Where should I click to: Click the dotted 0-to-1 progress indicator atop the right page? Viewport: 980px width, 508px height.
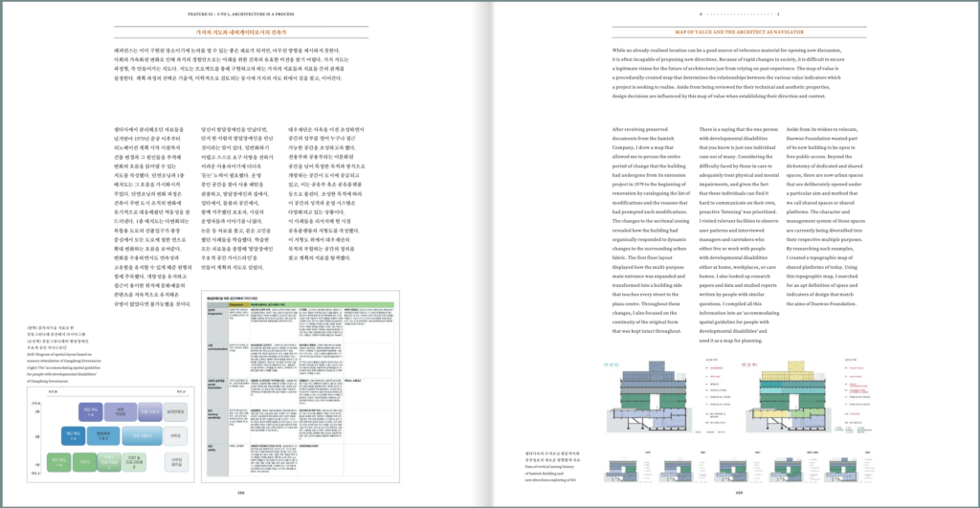point(739,13)
